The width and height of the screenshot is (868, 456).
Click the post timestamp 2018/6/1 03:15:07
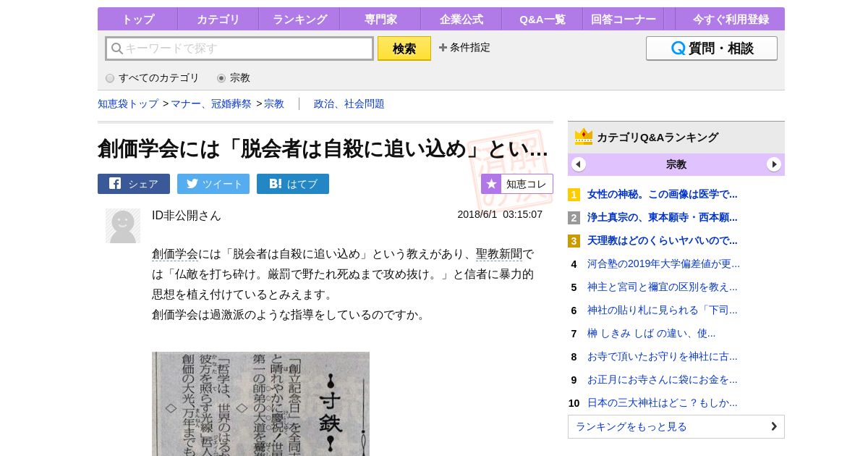coord(500,214)
